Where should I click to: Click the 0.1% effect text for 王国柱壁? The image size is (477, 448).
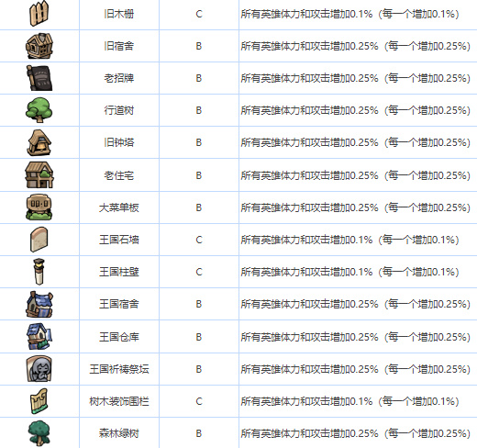pos(349,272)
